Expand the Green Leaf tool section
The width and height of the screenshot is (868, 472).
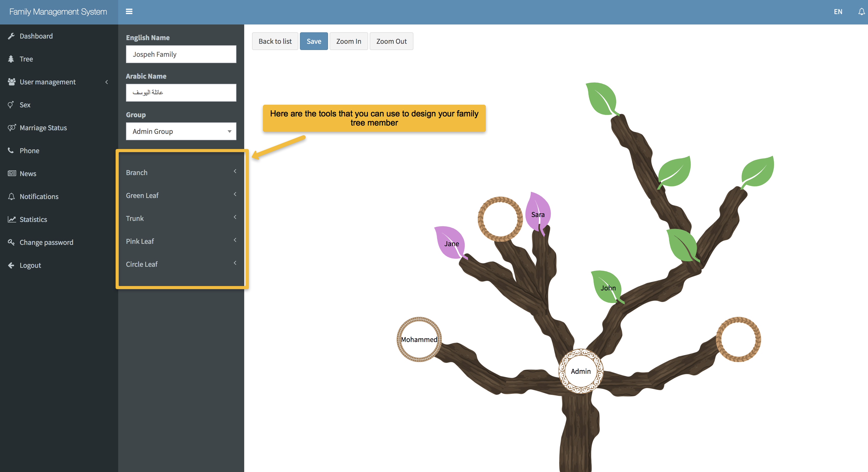[181, 195]
